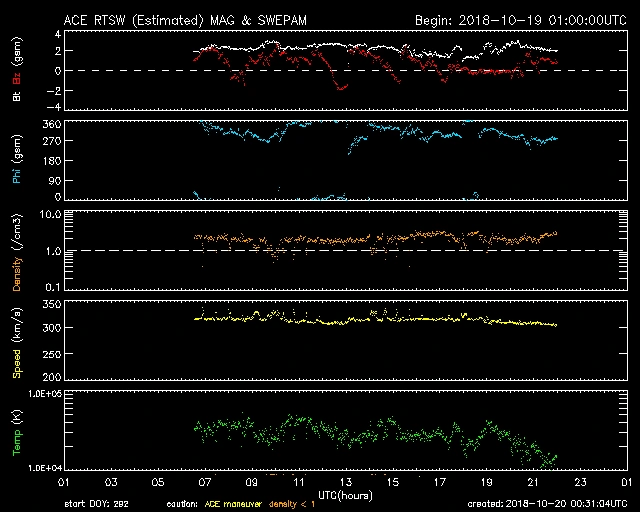Click the '90' Phi tick label
This screenshot has height=512, width=640.
click(55, 180)
